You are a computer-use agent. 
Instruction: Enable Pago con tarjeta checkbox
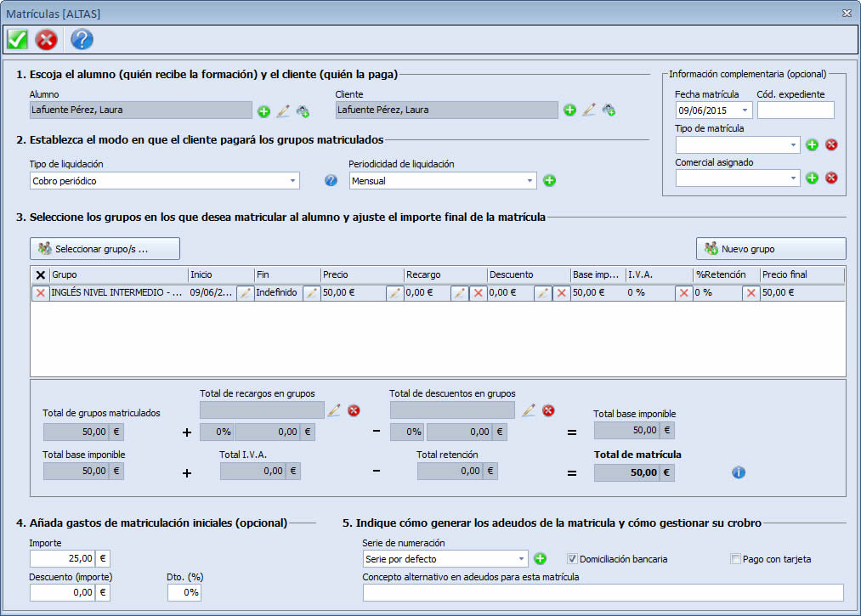tap(735, 559)
